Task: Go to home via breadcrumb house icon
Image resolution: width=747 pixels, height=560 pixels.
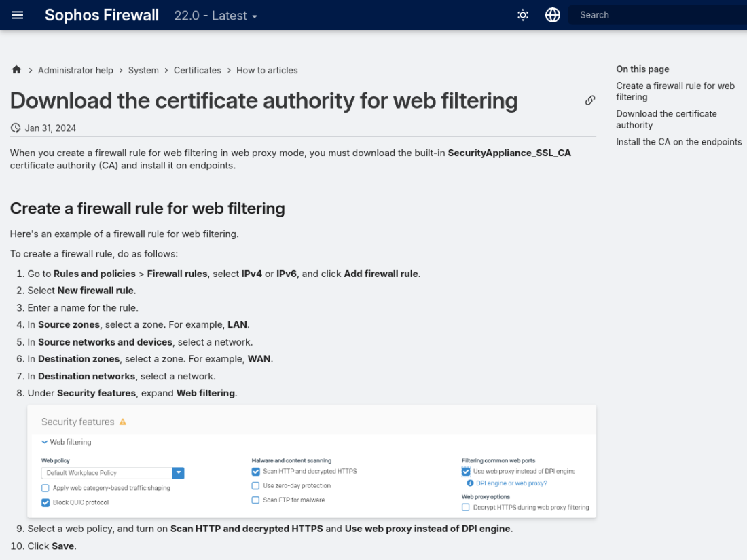Action: (16, 69)
